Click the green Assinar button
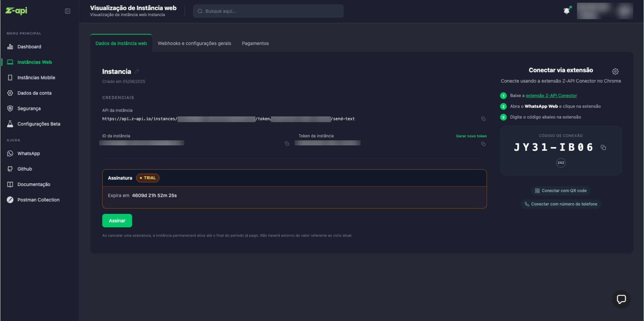Screen dimensions: 644x321 pyautogui.click(x=117, y=221)
